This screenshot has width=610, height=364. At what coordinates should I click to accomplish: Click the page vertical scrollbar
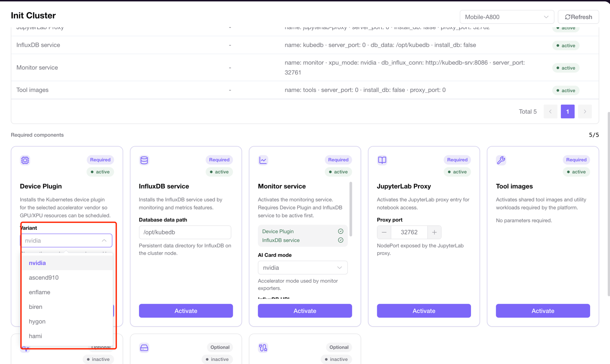[608, 204]
